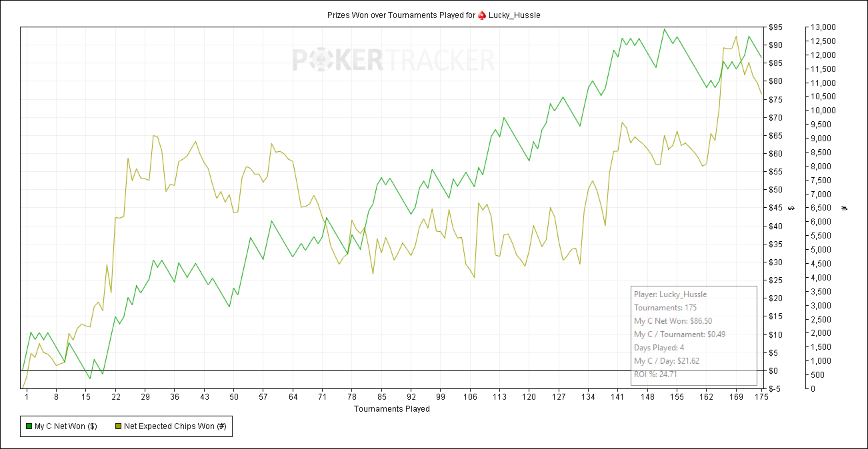Click the '6,500' chips axis label
Image resolution: width=868 pixels, height=449 pixels.
tap(821, 208)
